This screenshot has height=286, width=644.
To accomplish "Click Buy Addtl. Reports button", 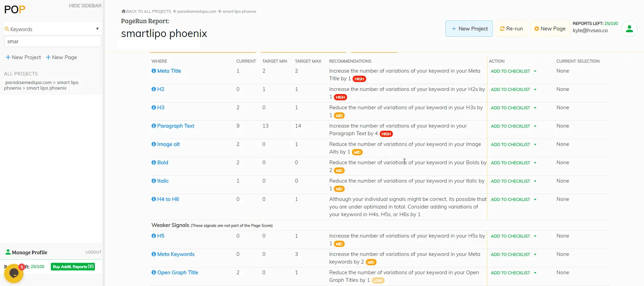I will (73, 267).
